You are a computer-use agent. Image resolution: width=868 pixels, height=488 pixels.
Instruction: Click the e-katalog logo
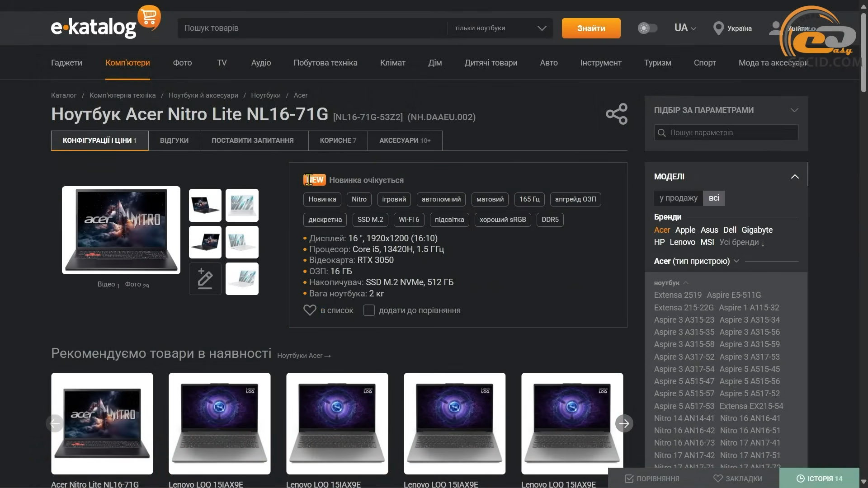point(94,27)
